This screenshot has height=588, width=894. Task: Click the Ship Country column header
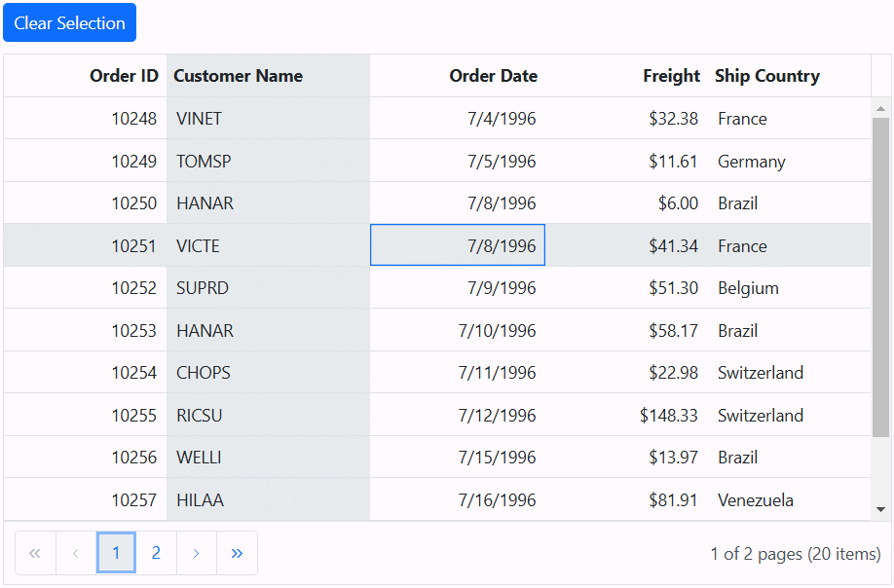pyautogui.click(x=767, y=76)
